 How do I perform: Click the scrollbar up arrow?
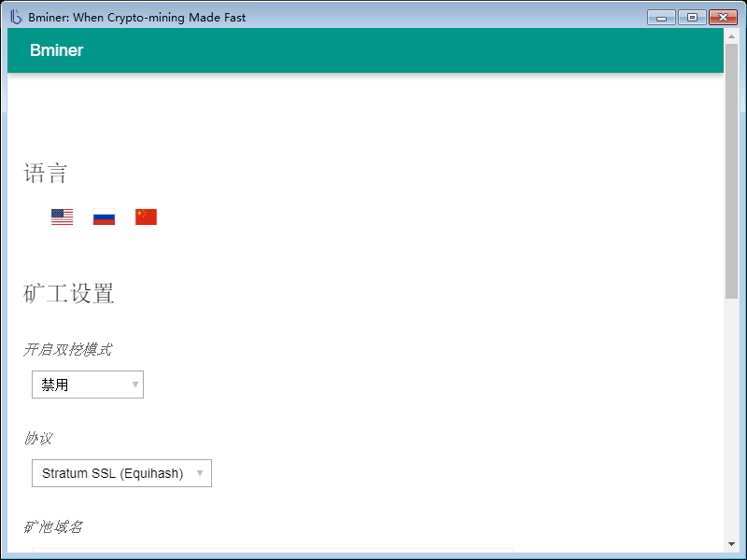tap(731, 36)
